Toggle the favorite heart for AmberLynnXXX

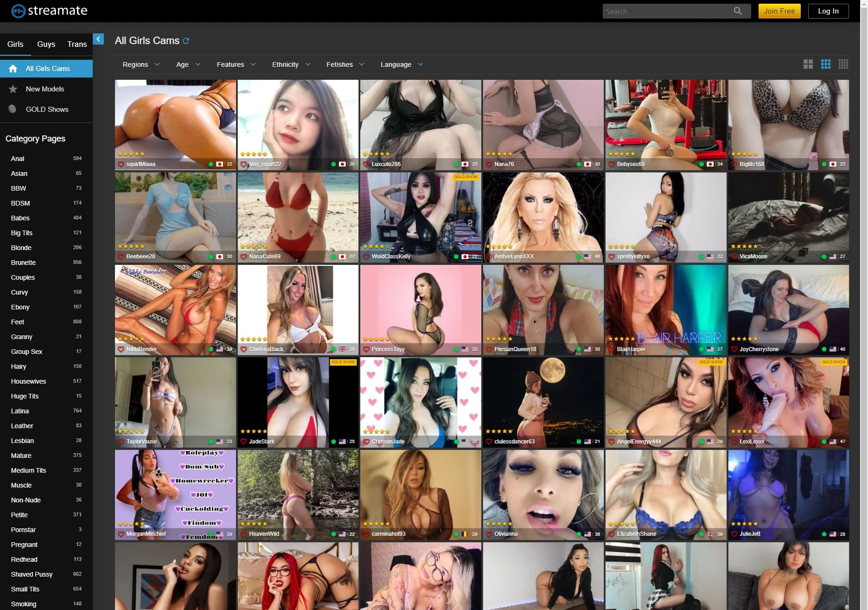coord(489,257)
